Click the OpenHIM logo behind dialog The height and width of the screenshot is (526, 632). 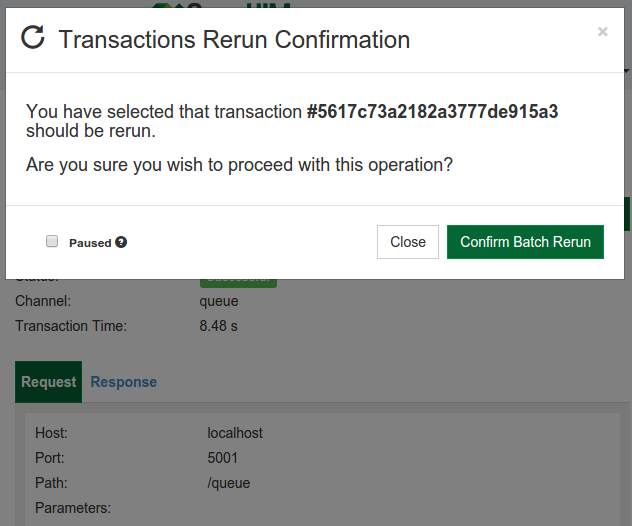coord(222,4)
